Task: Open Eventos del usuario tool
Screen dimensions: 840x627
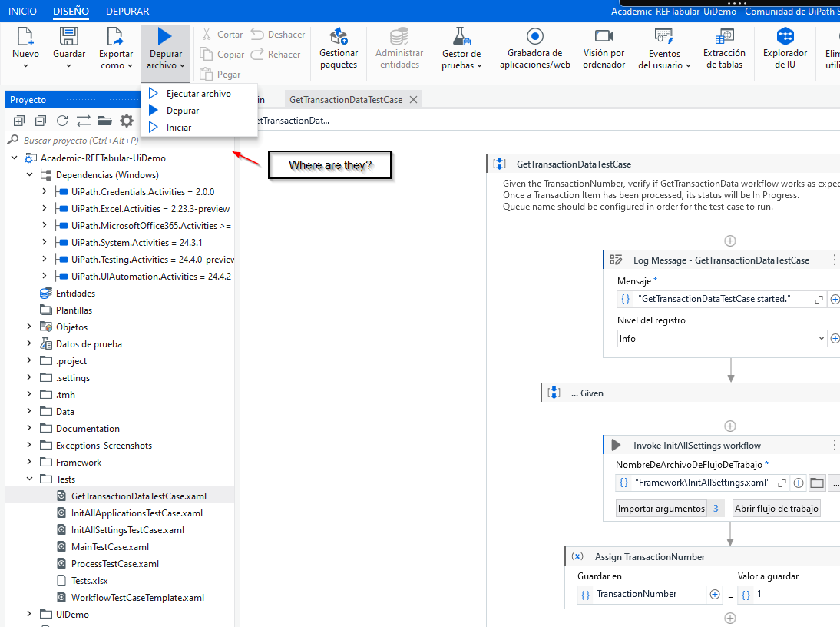Action: pos(664,48)
